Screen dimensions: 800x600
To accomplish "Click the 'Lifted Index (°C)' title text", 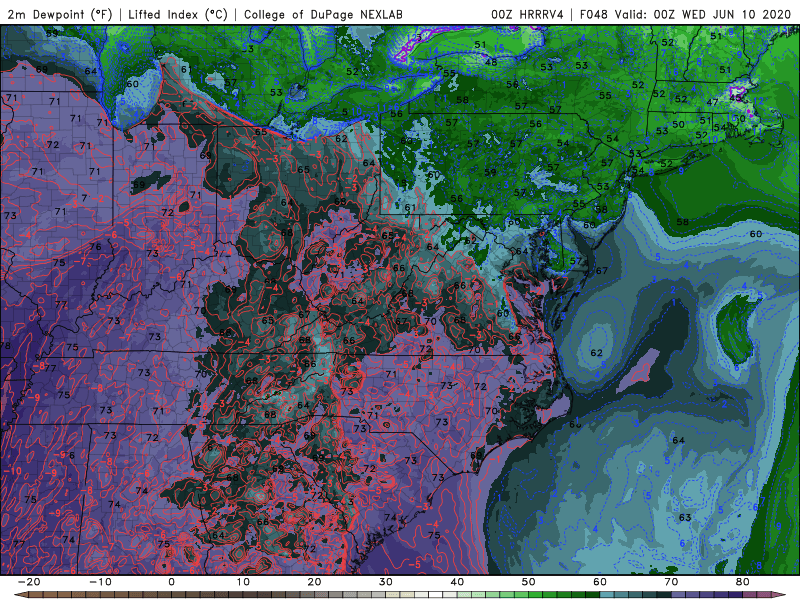I will 178,14.
